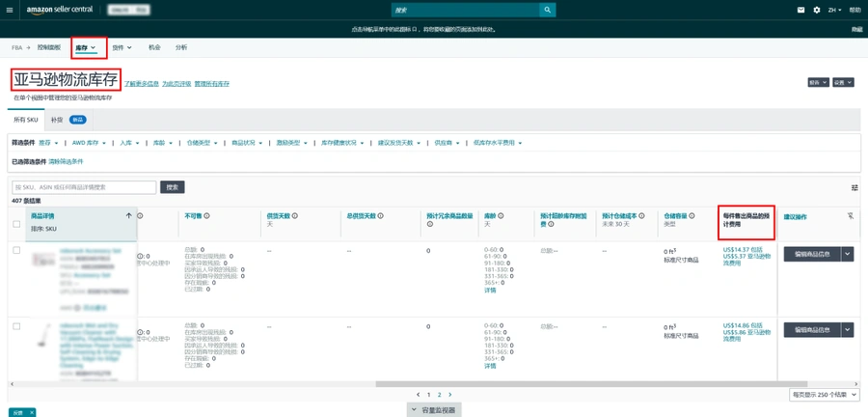Screen dimensions: 868x417
Task: Open the 建议发货天数 filter dropdown
Action: 399,143
